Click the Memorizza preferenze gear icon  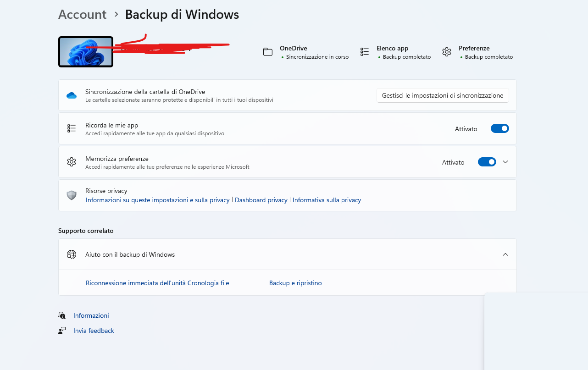click(72, 162)
